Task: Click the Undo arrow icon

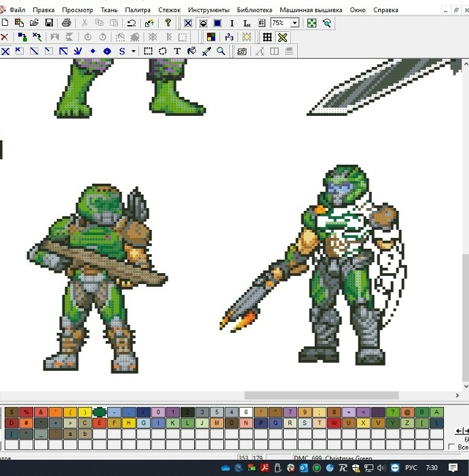Action: 132,23
